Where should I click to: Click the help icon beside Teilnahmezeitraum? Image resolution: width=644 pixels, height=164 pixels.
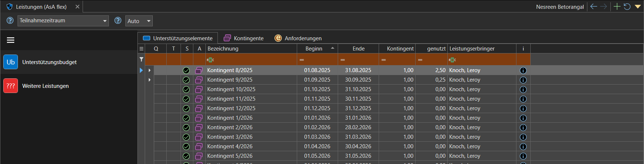point(10,20)
